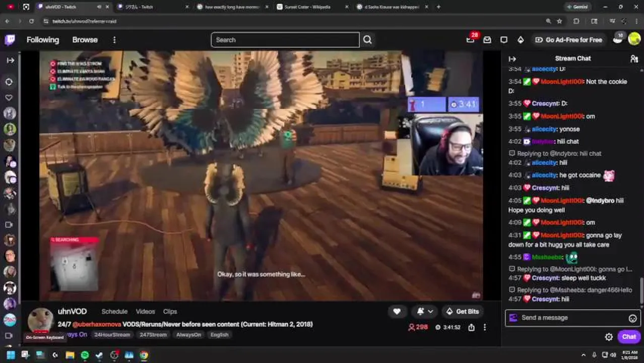Click the Twitch Search input field
The width and height of the screenshot is (644, 363).
pyautogui.click(x=285, y=40)
